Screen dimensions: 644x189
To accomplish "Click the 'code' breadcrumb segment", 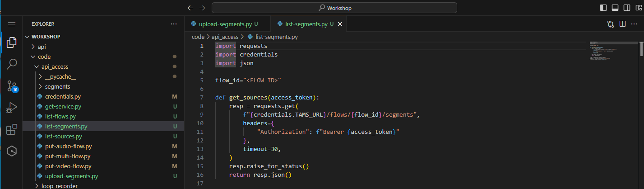I will pyautogui.click(x=198, y=37).
